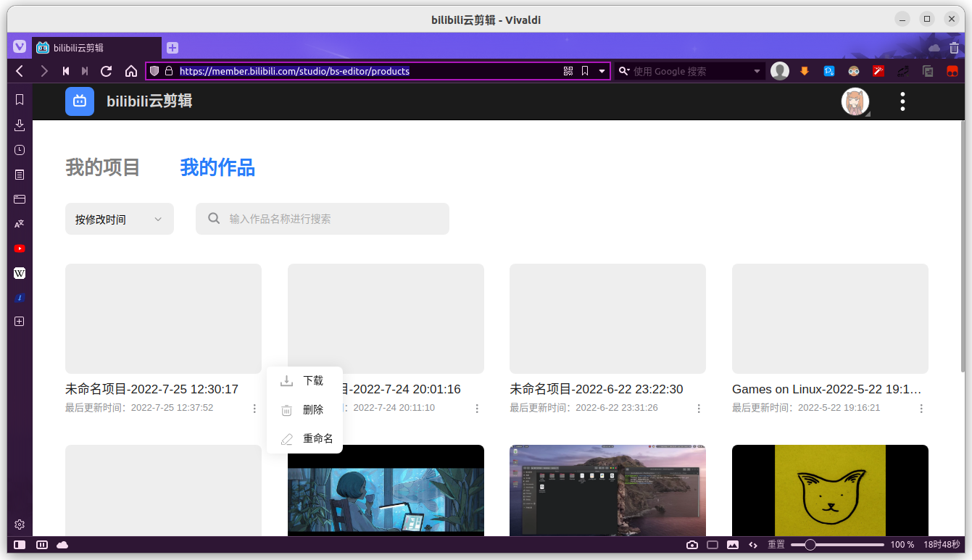This screenshot has width=972, height=560.
Task: Open a new tab
Action: (173, 48)
